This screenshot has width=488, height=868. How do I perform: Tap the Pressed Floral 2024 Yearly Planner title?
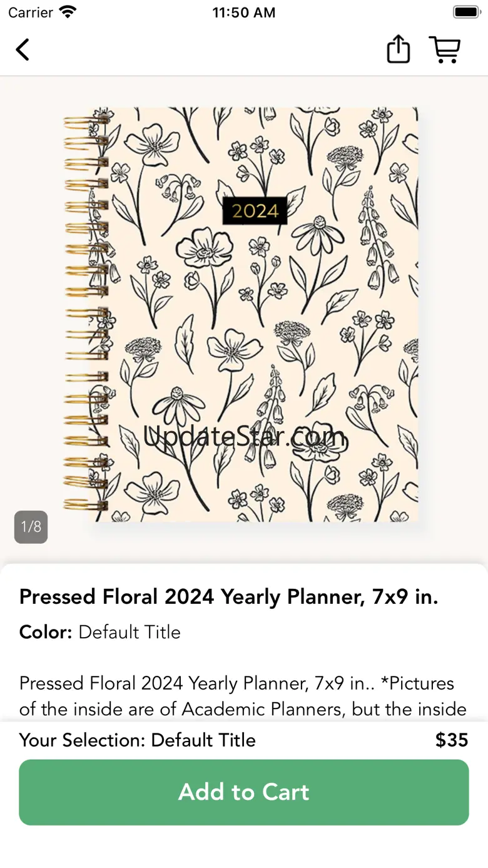(x=229, y=597)
